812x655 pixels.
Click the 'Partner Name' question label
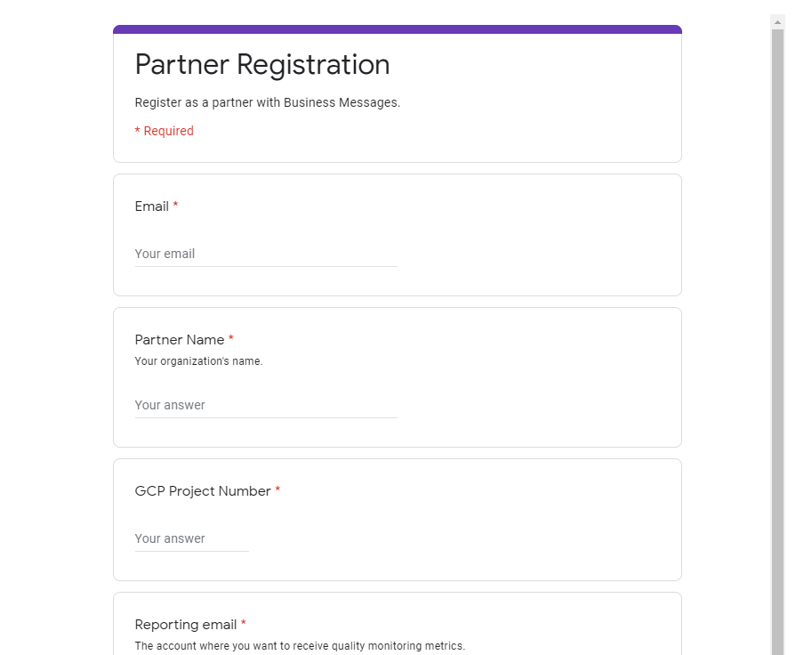179,340
